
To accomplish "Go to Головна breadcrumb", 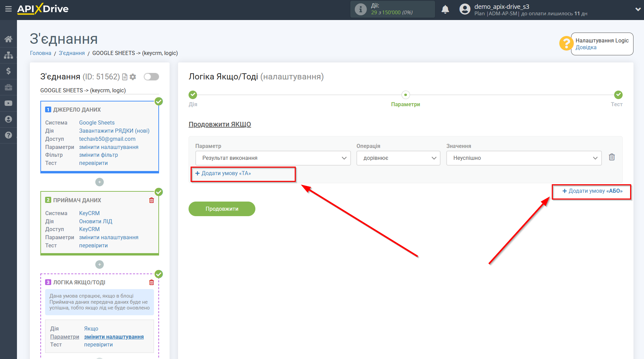I will 41,53.
